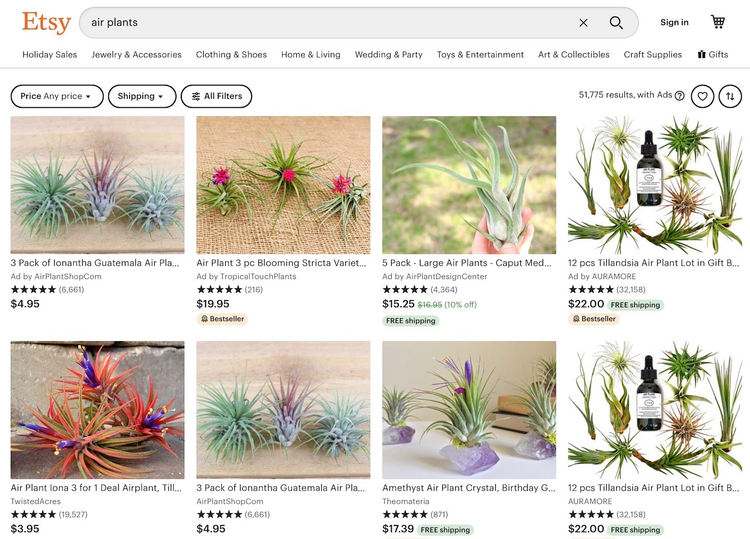Visit the TwistedAcres shop name

(x=36, y=501)
